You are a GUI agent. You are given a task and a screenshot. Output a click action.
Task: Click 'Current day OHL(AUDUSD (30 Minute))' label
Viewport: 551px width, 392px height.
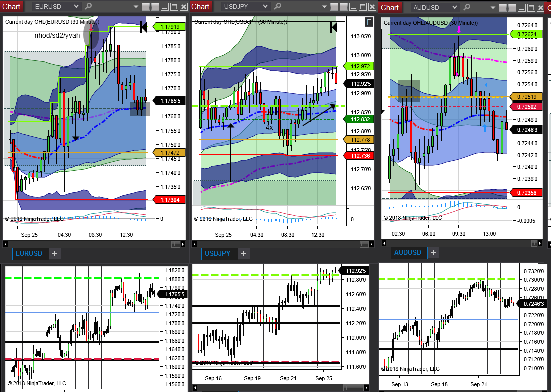tap(430, 23)
